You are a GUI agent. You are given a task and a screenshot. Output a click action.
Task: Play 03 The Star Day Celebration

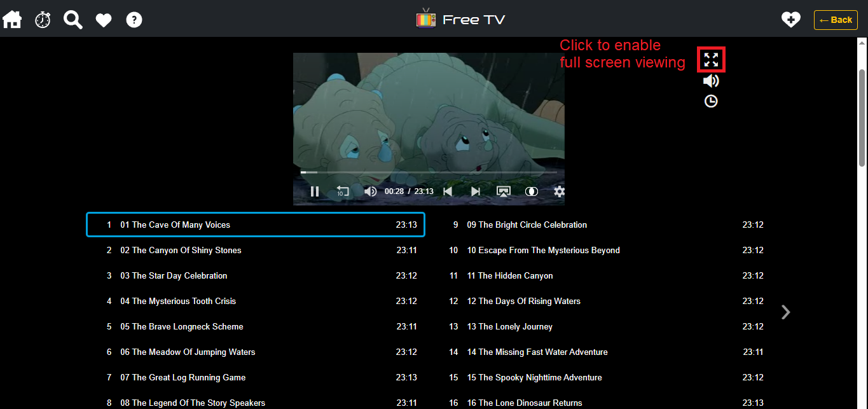(x=256, y=275)
